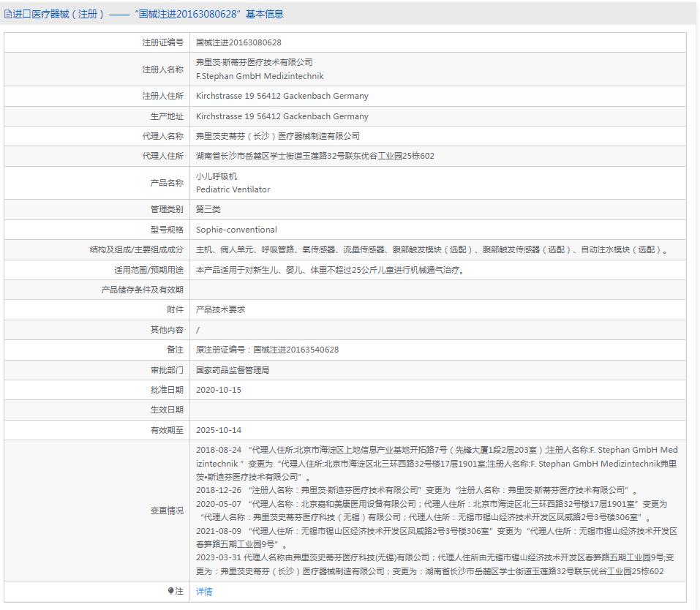This screenshot has width=700, height=610.
Task: Select the agent name 弗里茨史蒂芬（长沙）医疗器械制造有限公司
Action: coord(279,136)
